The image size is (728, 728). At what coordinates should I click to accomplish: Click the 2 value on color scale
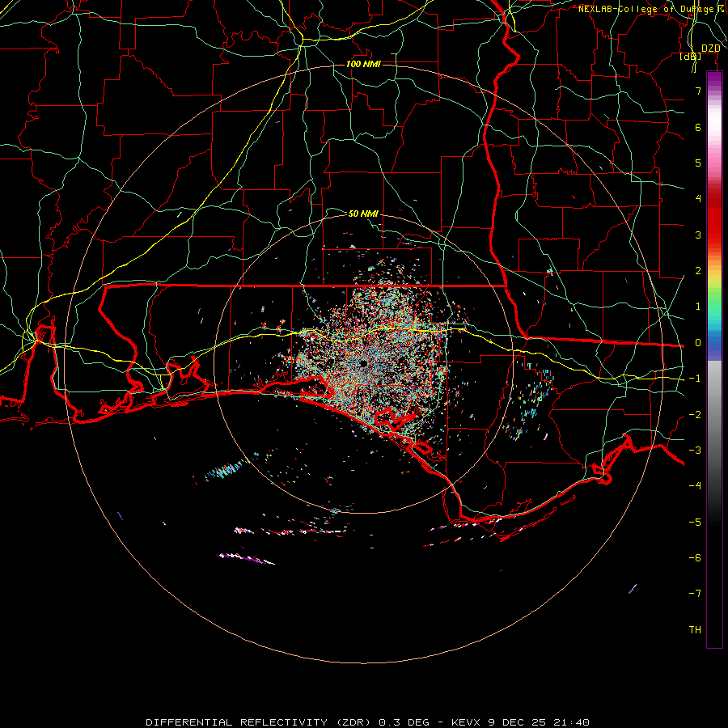[x=698, y=271]
